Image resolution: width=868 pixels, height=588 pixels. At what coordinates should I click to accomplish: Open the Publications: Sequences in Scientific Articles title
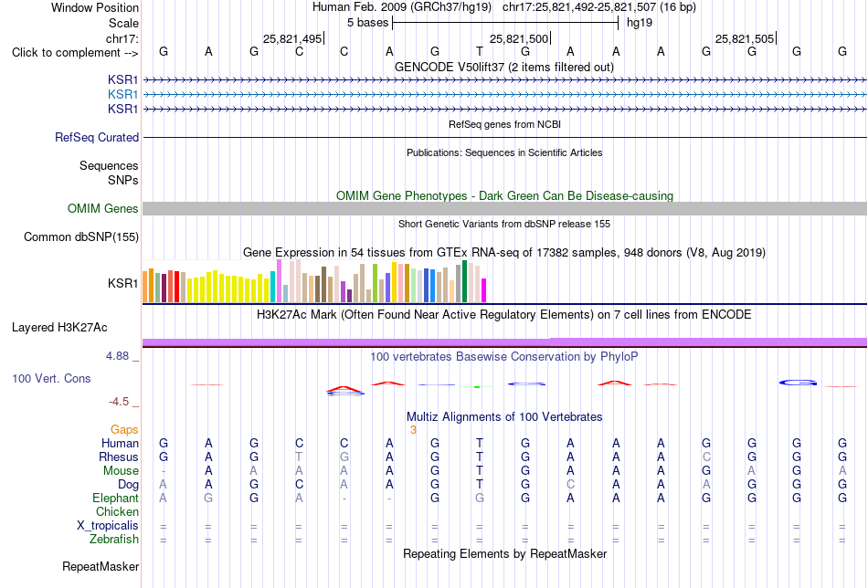pyautogui.click(x=504, y=152)
